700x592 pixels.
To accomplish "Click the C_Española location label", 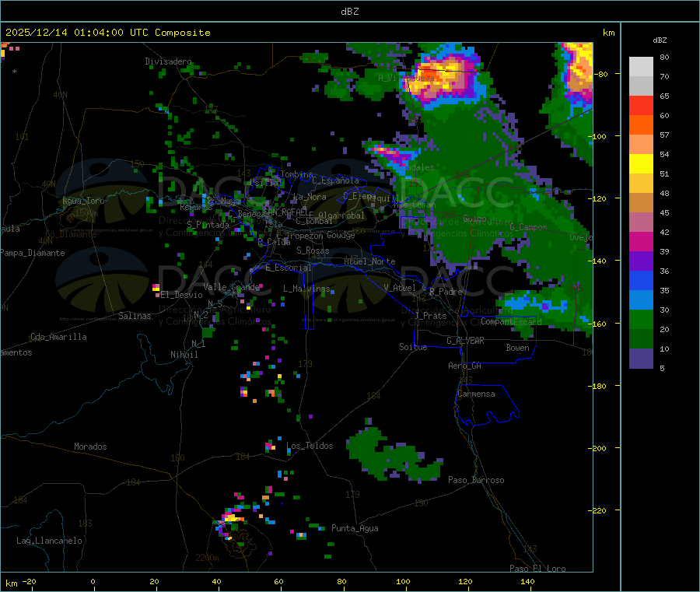I will [335, 180].
